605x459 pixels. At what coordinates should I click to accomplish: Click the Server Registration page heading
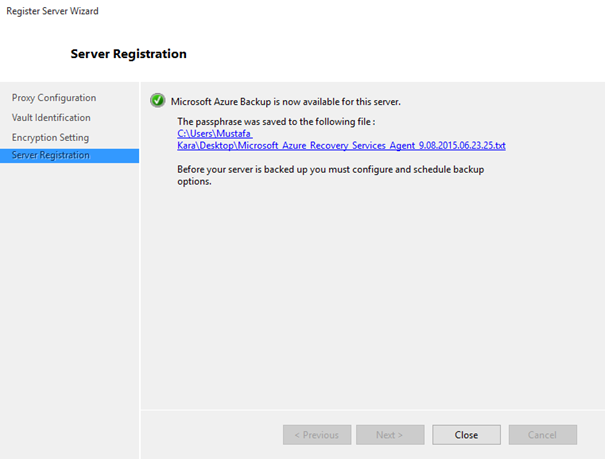(128, 54)
